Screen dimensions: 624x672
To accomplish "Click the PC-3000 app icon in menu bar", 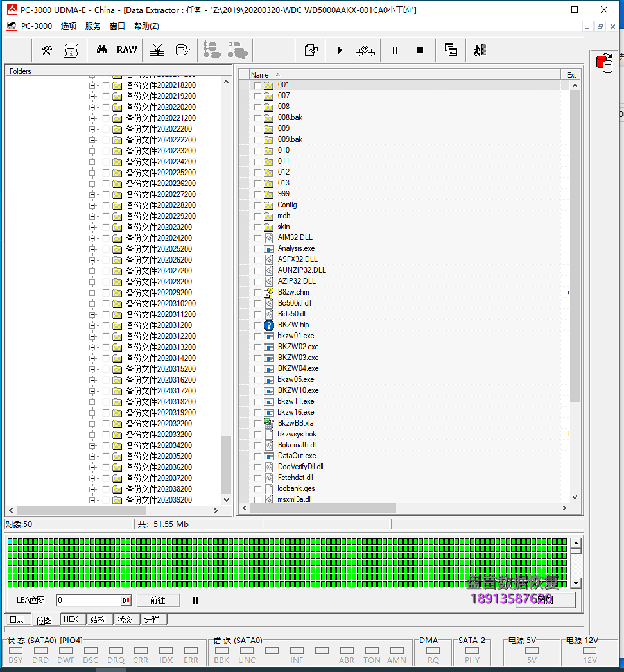I will (12, 26).
